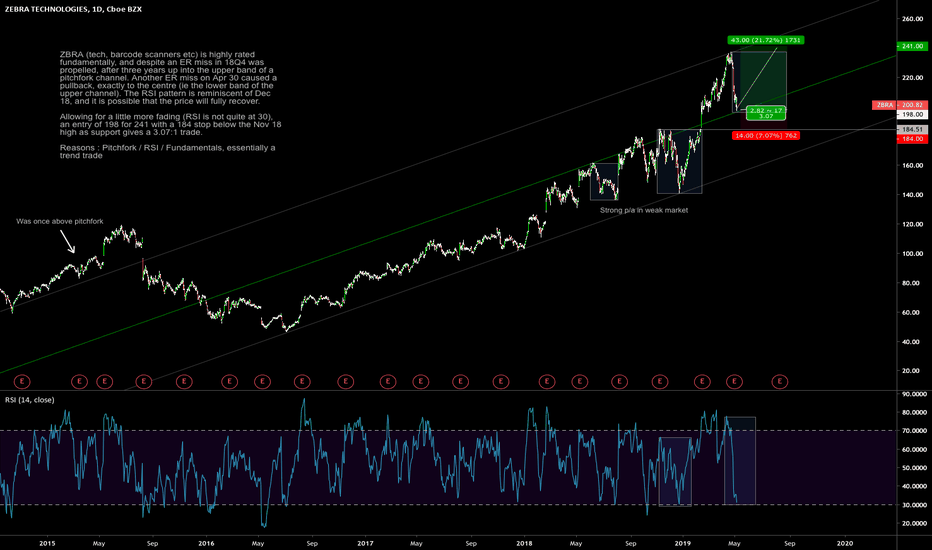
Task: Select the green 43.00 (21.72%) profit label
Action: (766, 40)
